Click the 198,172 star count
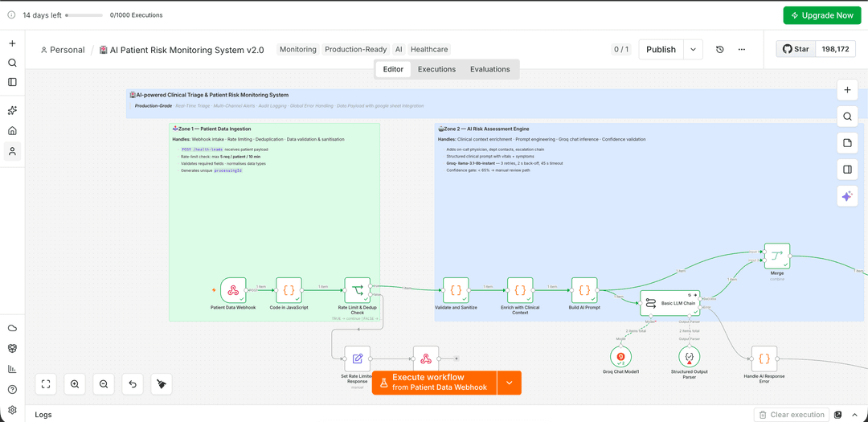 pos(835,49)
